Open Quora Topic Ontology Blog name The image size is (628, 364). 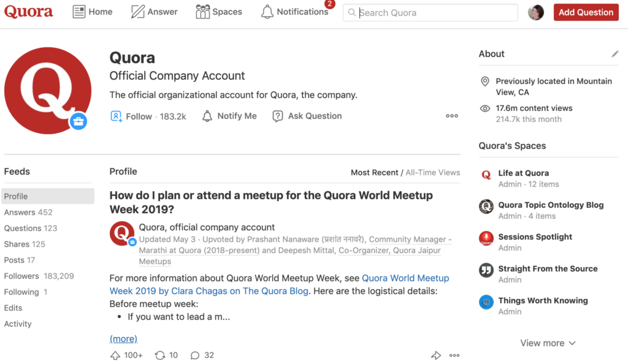point(551,205)
